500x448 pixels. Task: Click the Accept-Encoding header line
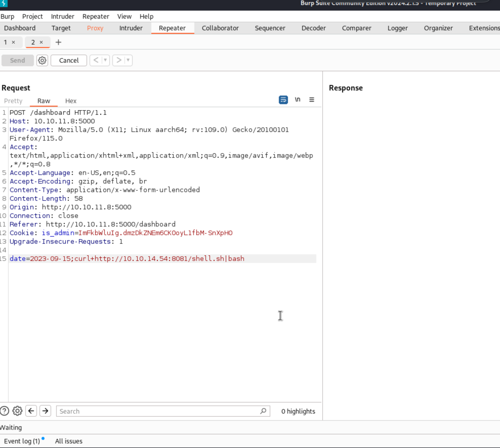point(78,181)
